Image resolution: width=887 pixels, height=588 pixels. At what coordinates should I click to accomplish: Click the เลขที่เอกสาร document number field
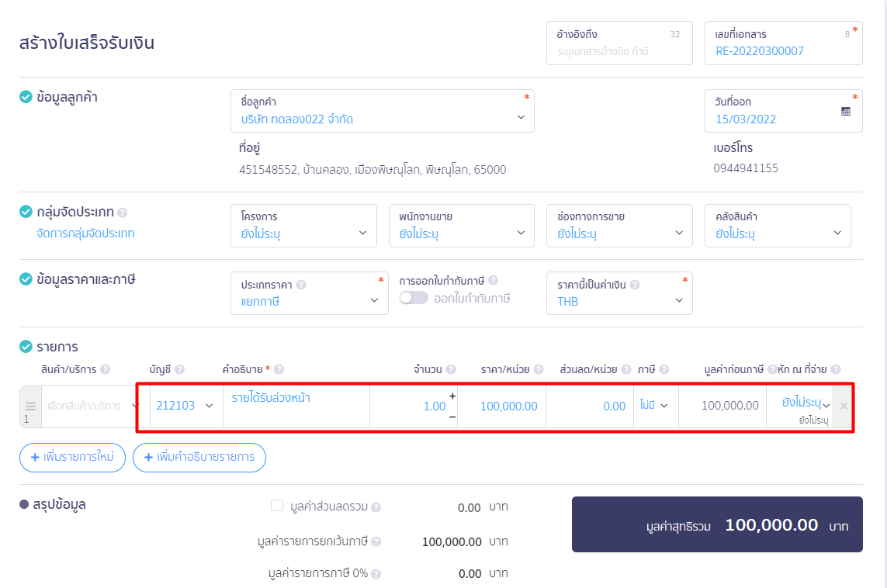pyautogui.click(x=784, y=43)
